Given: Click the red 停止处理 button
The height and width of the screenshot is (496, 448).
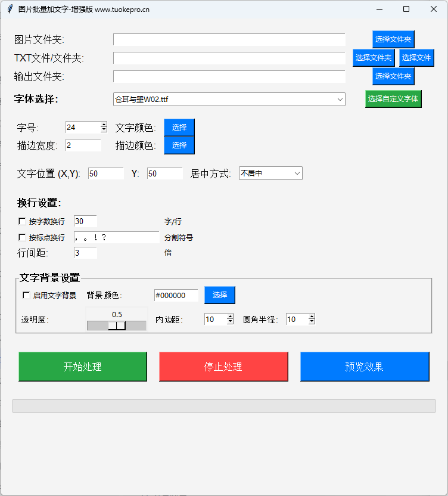Looking at the screenshot, I should (223, 367).
